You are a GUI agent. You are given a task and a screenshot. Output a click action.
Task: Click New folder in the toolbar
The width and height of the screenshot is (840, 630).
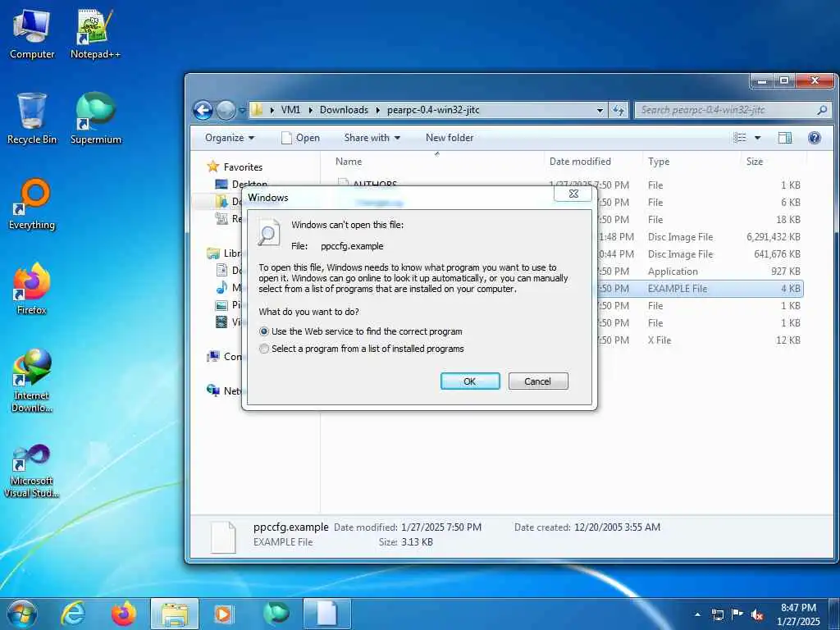[x=450, y=138]
